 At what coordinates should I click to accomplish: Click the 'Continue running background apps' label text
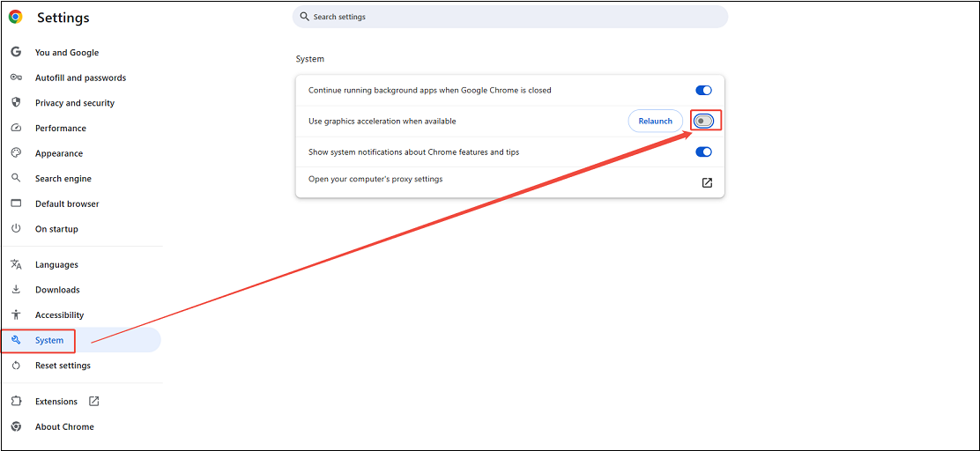coord(430,90)
